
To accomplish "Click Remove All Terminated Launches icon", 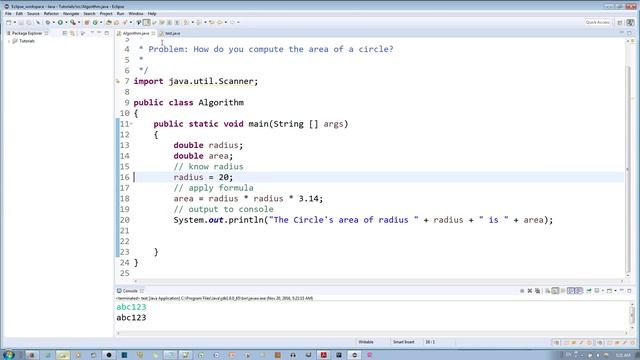I will [x=538, y=291].
